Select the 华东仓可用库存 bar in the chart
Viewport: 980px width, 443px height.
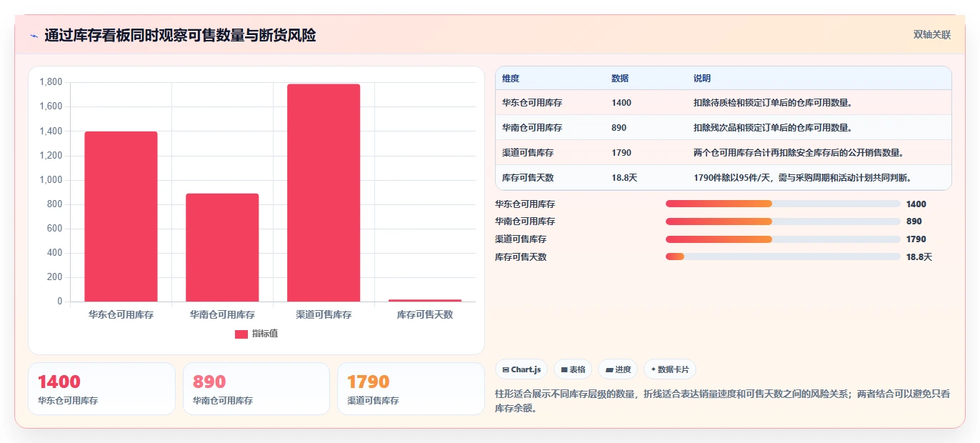click(121, 216)
